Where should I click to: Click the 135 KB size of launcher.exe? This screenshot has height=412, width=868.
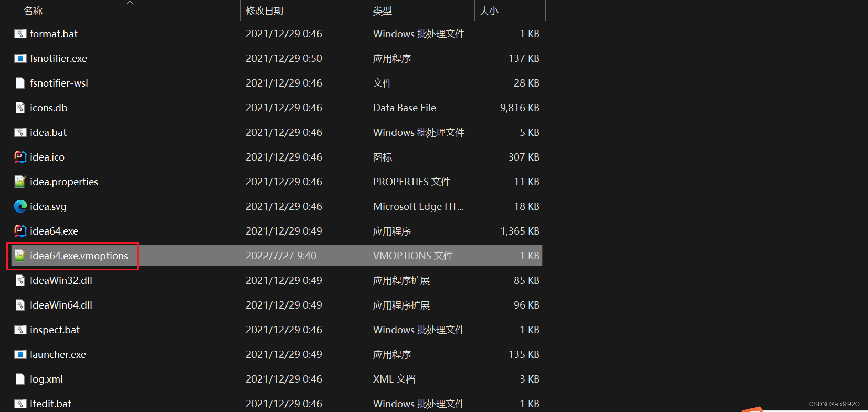click(x=524, y=354)
